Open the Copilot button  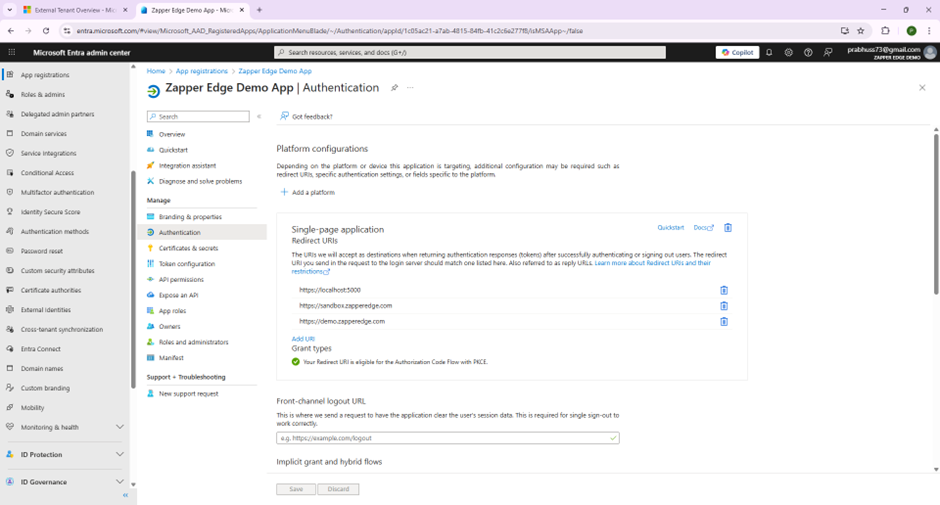737,52
